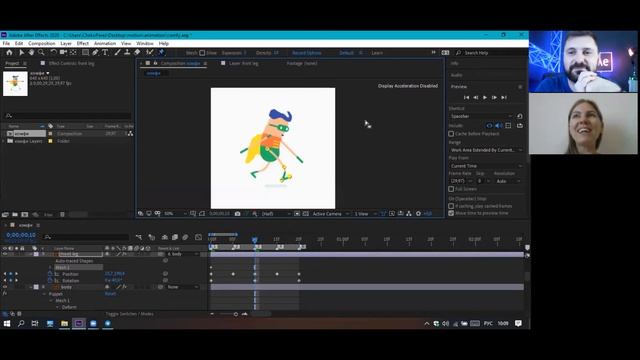Screen dimensions: 640x360
Task: Hide the body layer eye toggle
Action: point(5,287)
